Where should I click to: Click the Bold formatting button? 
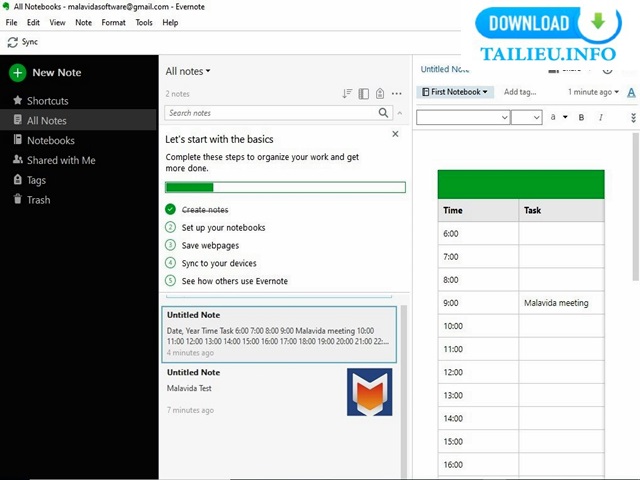point(581,118)
